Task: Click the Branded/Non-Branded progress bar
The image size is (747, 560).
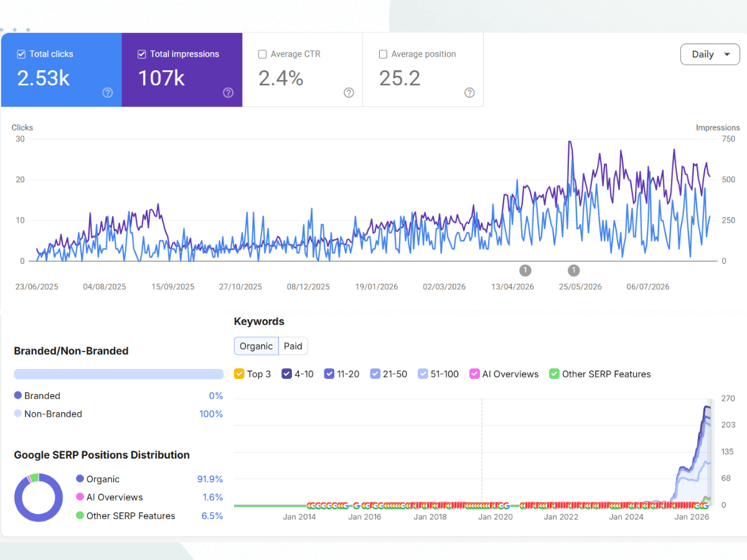Action: pos(118,375)
